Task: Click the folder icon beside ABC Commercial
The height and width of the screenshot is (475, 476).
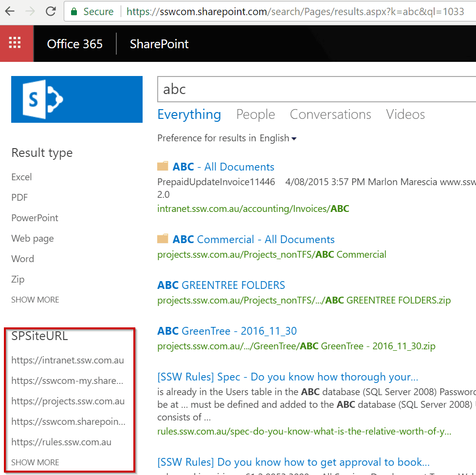Action: tap(163, 239)
